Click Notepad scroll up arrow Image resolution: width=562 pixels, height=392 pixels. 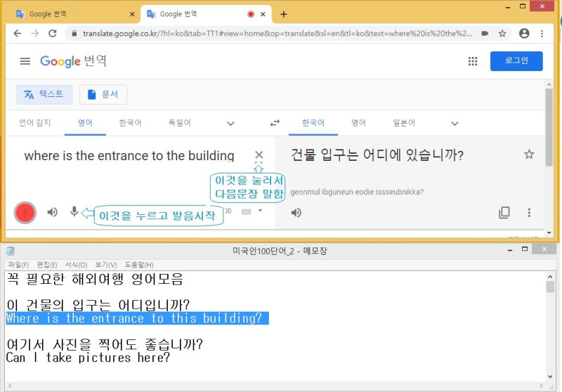[550, 276]
